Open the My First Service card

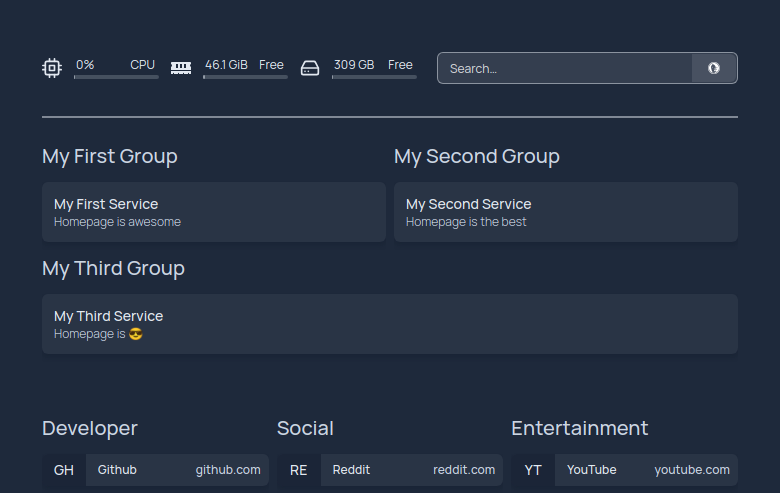(214, 212)
